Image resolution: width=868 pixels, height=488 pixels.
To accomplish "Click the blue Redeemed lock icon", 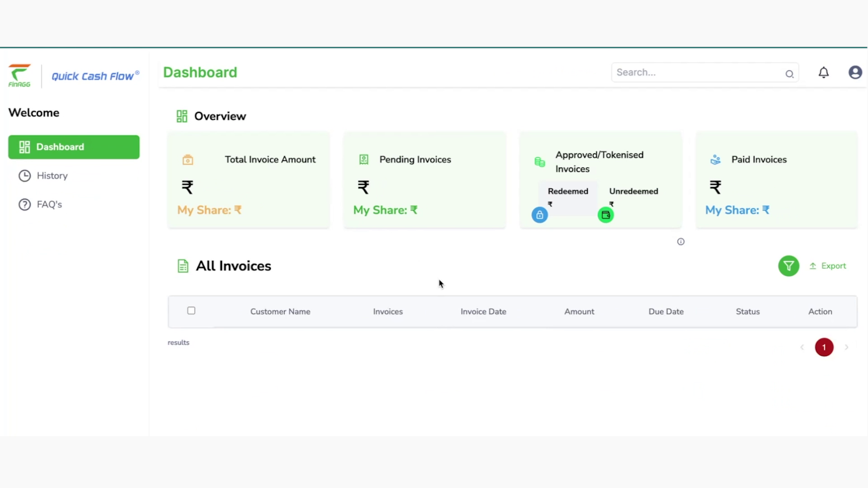I will pyautogui.click(x=539, y=215).
